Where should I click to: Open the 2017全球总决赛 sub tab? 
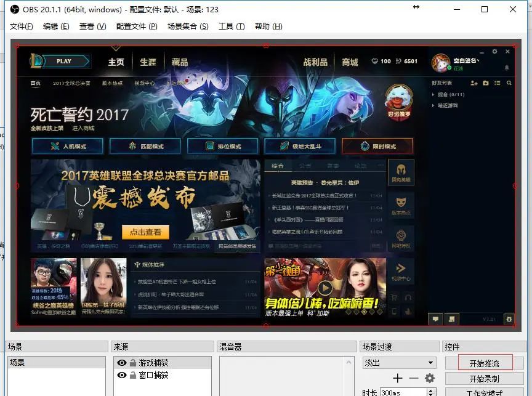(x=71, y=83)
